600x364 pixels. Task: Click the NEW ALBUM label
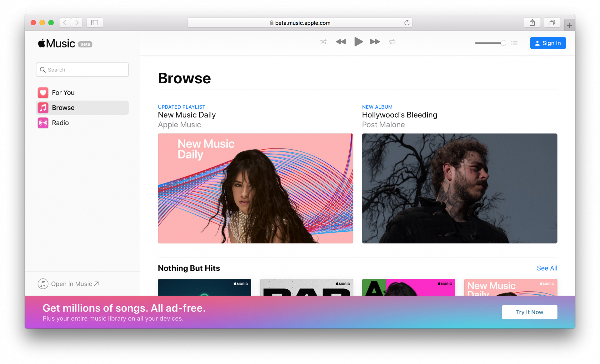377,107
